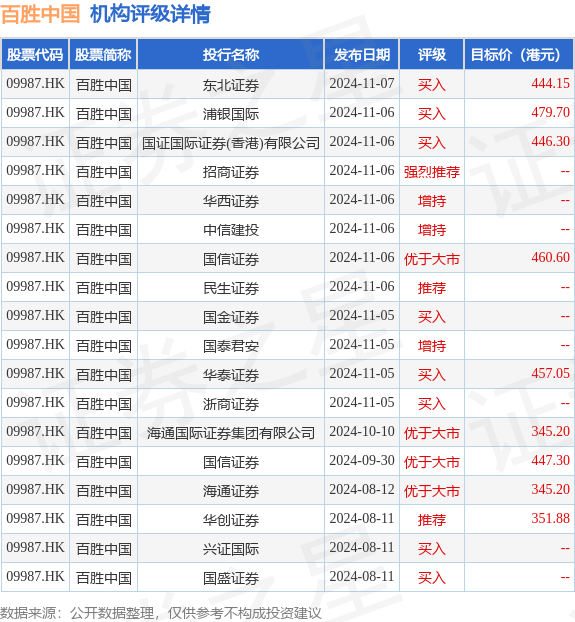Select the 浦银国际 cell

click(x=231, y=113)
